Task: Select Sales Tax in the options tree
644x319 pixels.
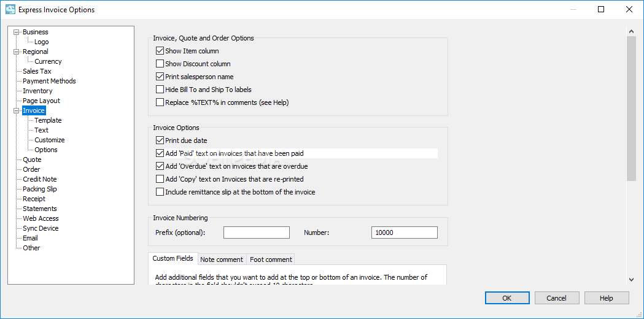Action: click(x=37, y=71)
